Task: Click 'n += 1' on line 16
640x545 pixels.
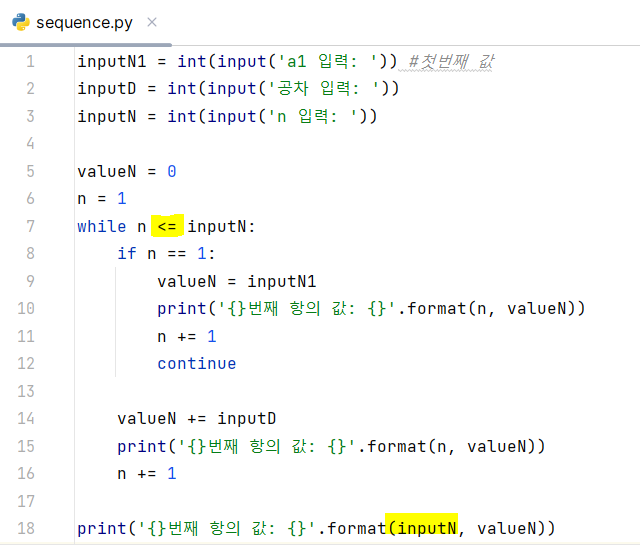Action: pyautogui.click(x=147, y=474)
